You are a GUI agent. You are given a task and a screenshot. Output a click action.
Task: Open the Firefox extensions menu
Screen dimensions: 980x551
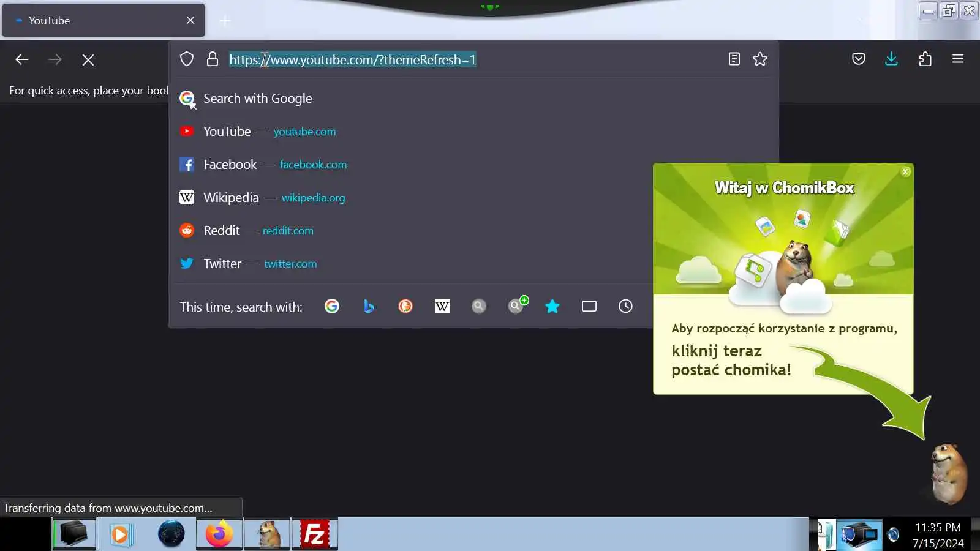[925, 59]
